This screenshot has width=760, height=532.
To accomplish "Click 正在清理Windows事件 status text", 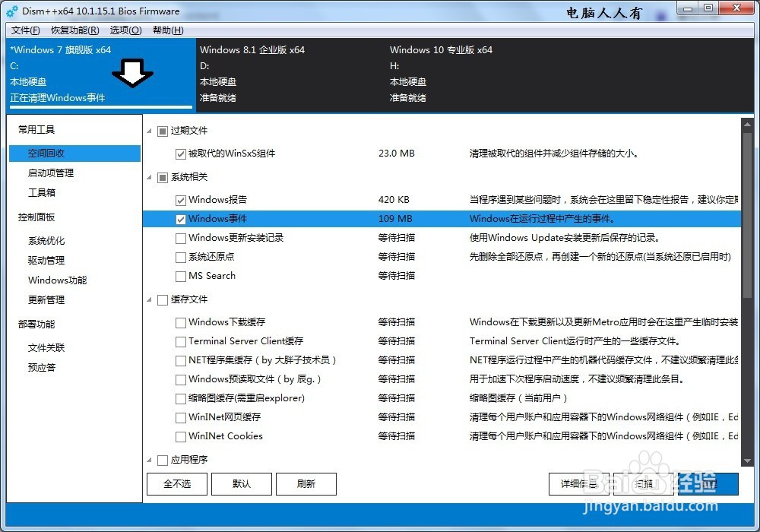I will (58, 98).
